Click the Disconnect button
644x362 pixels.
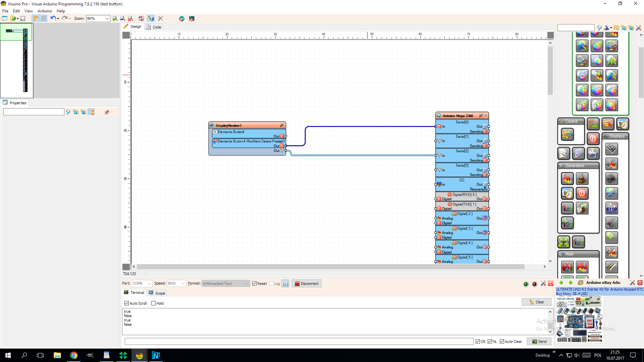click(x=306, y=284)
